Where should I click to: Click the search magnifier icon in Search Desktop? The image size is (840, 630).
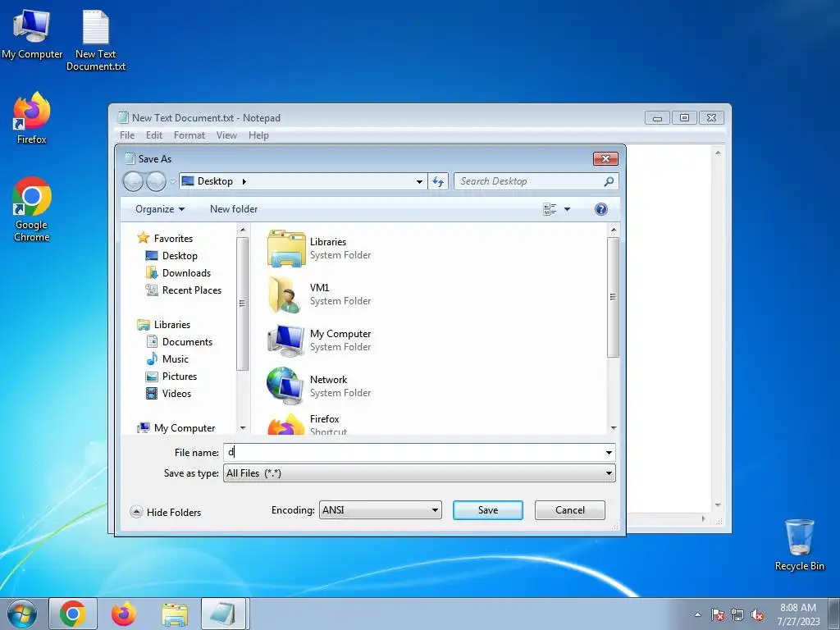609,181
